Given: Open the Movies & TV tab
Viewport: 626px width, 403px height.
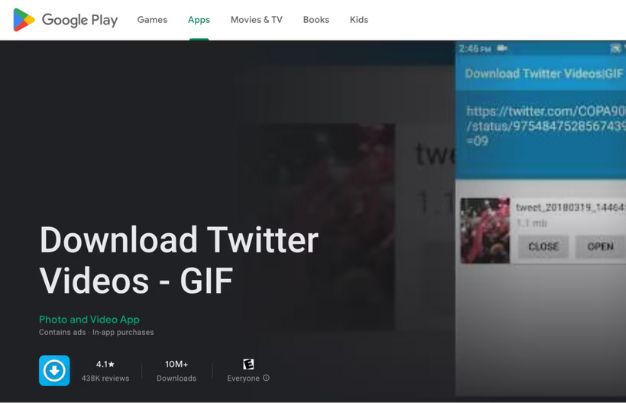Looking at the screenshot, I should pos(256,20).
